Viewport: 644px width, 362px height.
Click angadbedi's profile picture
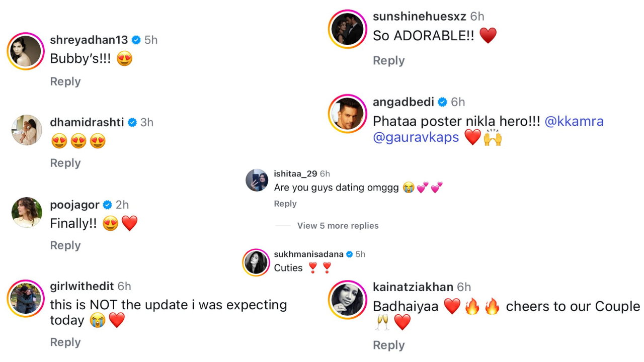[348, 114]
